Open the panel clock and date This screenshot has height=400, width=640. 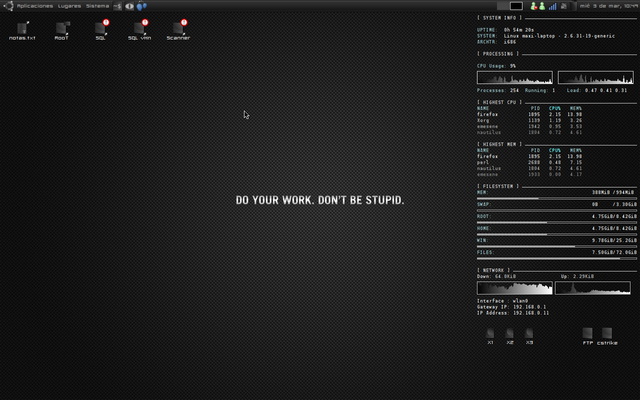tap(609, 6)
